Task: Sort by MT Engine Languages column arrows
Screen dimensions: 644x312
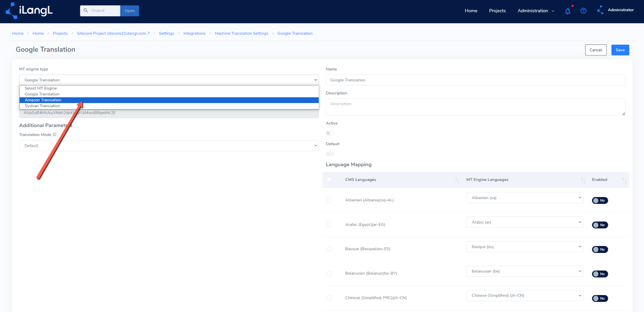Action: [x=583, y=180]
